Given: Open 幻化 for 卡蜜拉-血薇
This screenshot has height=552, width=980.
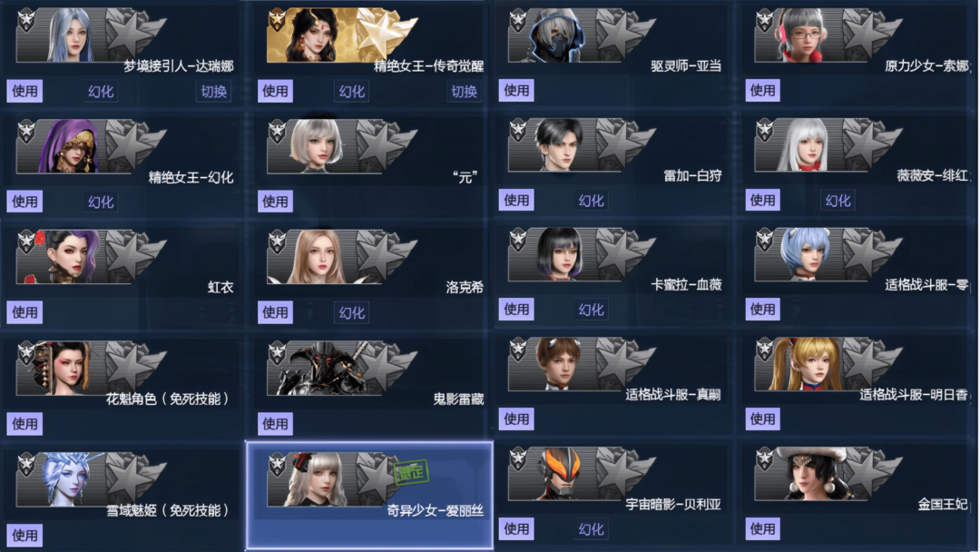Looking at the screenshot, I should [591, 309].
